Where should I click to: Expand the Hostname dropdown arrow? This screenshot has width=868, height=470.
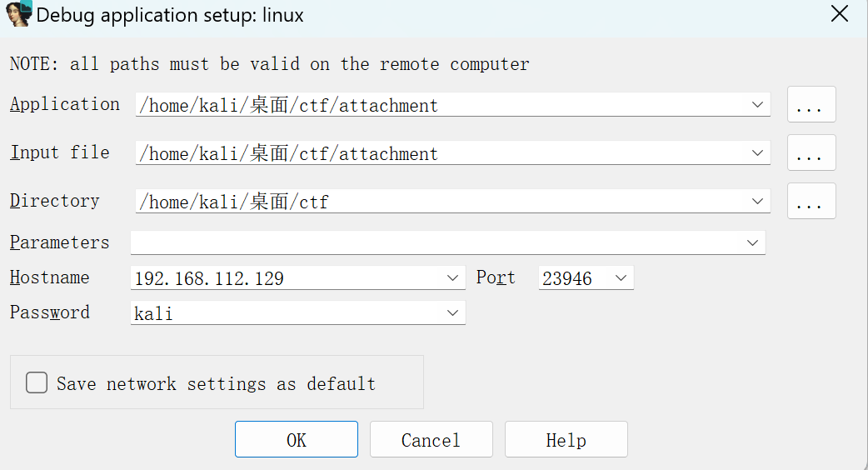tap(452, 278)
